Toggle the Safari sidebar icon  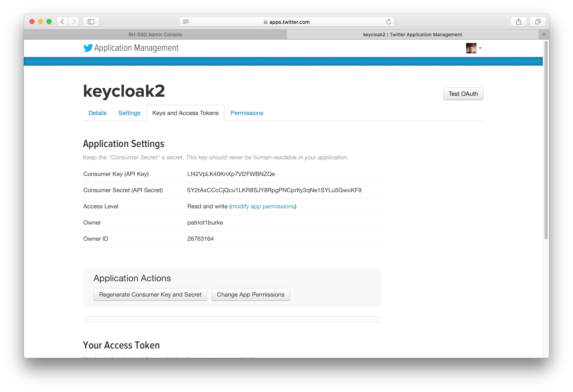point(91,22)
